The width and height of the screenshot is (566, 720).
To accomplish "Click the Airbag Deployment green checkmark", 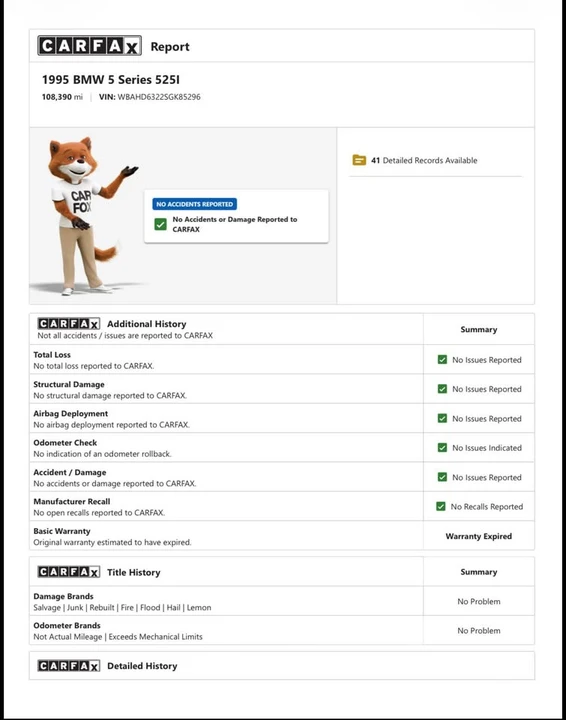I will [x=442, y=418].
